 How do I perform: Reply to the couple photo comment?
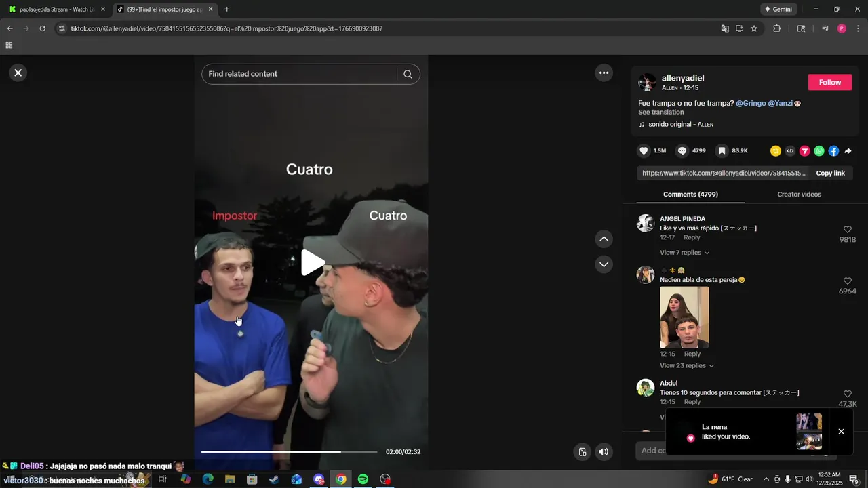(x=692, y=354)
